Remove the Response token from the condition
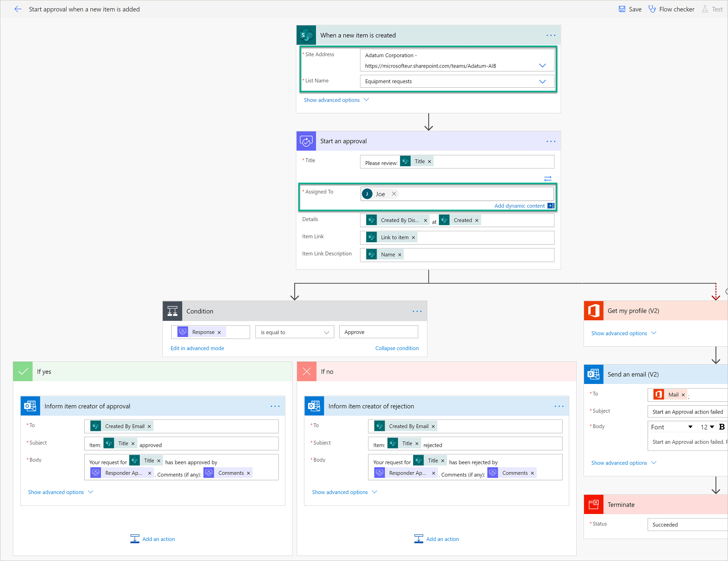 (219, 332)
